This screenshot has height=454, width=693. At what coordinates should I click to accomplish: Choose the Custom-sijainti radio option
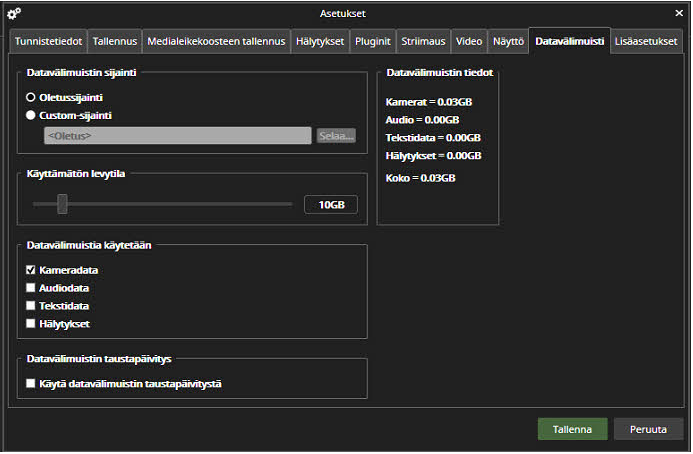(x=31, y=115)
